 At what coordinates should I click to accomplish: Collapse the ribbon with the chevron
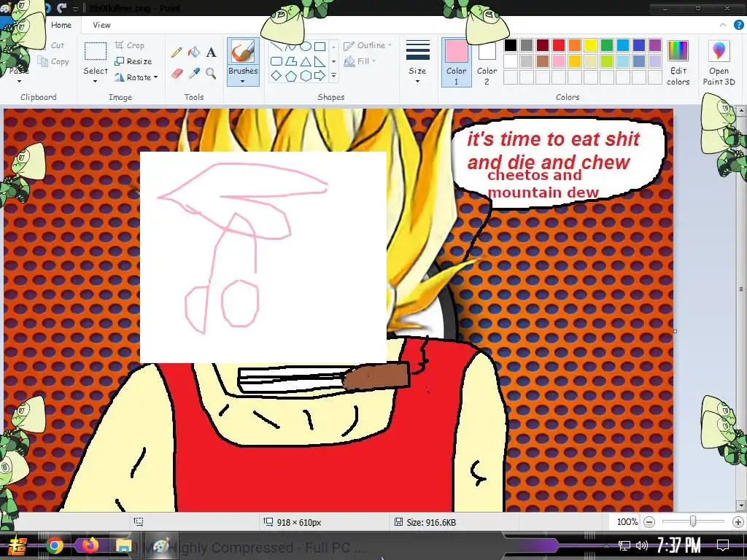pos(723,25)
